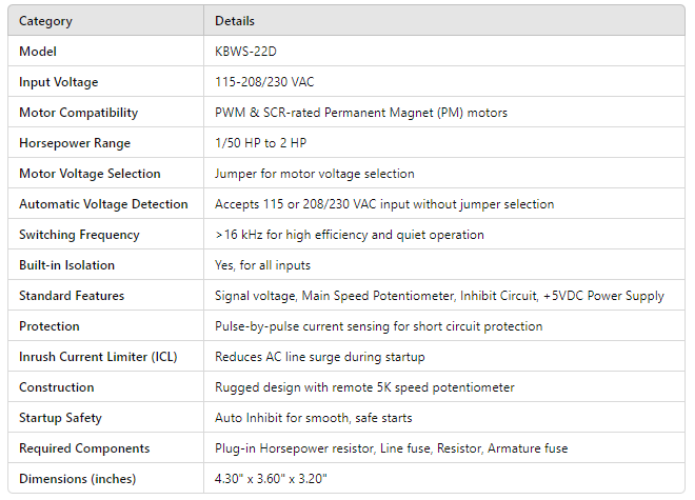Click the Standard Features details text
Viewport: 695px width, 500px height.
[x=439, y=296]
